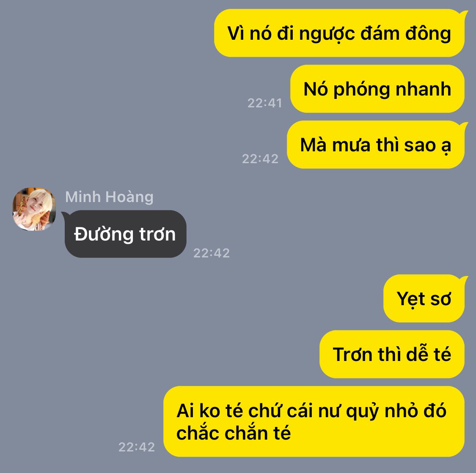Image resolution: width=476 pixels, height=473 pixels.
Task: Select the 'Vì nó đi ngược đám đông' message
Action: [339, 33]
